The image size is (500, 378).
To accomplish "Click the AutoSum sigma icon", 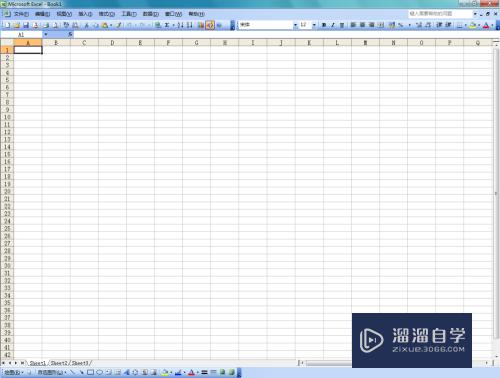I will pyautogui.click(x=166, y=25).
